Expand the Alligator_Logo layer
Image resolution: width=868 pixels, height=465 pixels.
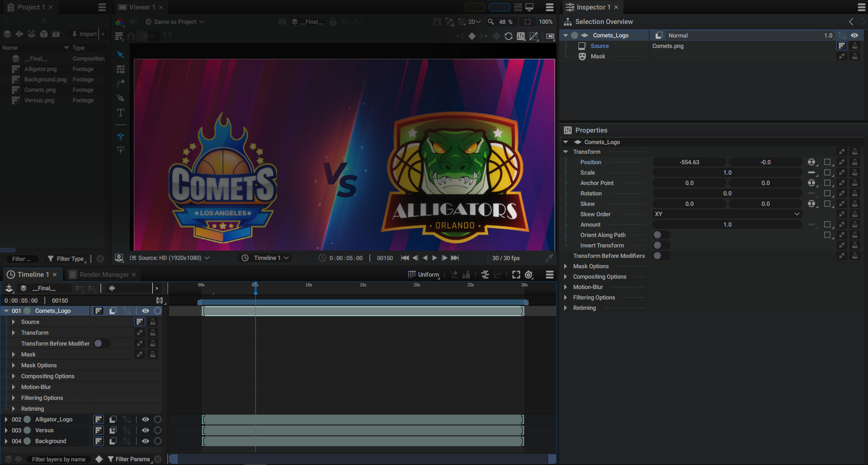[6, 419]
